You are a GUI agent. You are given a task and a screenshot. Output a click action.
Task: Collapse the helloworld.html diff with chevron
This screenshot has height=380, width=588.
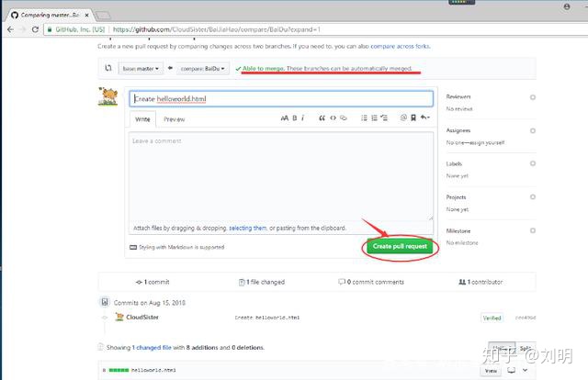click(525, 370)
